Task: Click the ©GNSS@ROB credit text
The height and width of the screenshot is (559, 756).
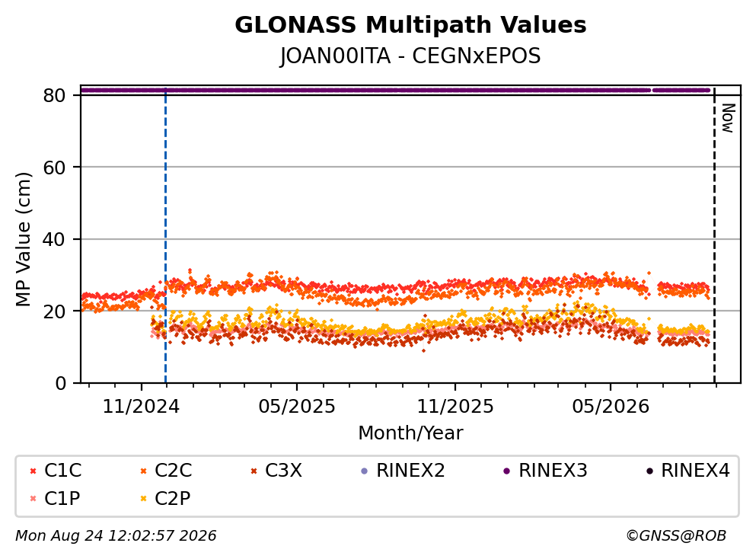Action: (x=676, y=536)
